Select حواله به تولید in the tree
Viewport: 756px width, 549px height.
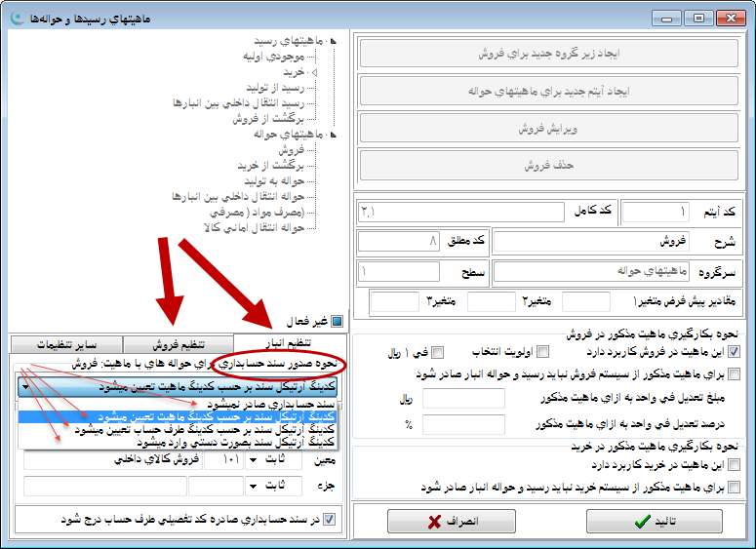(274, 180)
